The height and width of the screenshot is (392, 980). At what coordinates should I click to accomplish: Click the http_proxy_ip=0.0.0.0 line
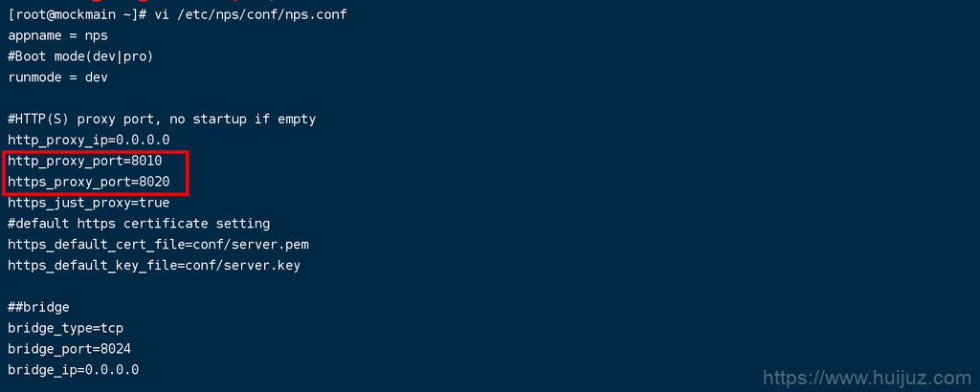click(89, 140)
